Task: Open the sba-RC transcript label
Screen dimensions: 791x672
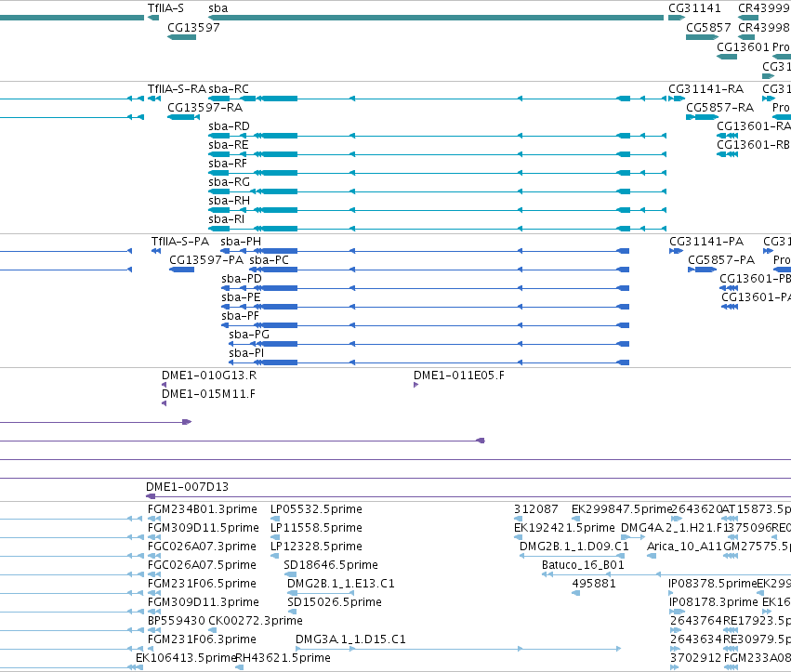Action: (229, 89)
